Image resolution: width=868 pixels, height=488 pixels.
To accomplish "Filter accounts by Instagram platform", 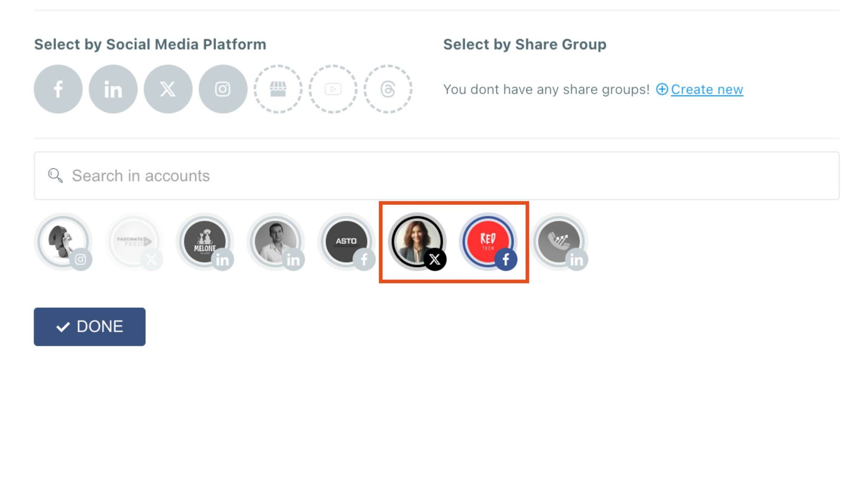I will pos(222,89).
